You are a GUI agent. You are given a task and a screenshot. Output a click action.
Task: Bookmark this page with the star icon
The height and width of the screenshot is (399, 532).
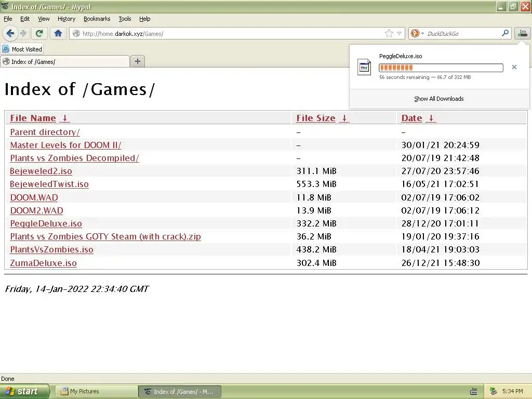click(389, 33)
